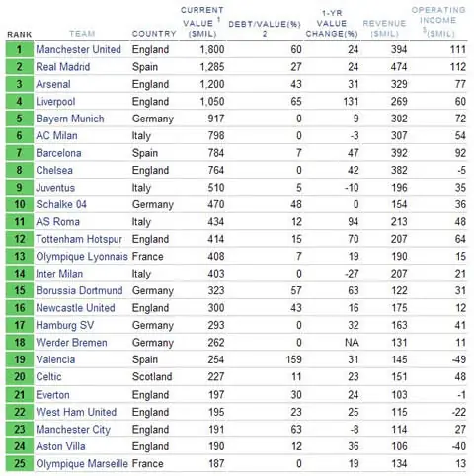Open the Tottenham Hotspur link

coord(79,239)
